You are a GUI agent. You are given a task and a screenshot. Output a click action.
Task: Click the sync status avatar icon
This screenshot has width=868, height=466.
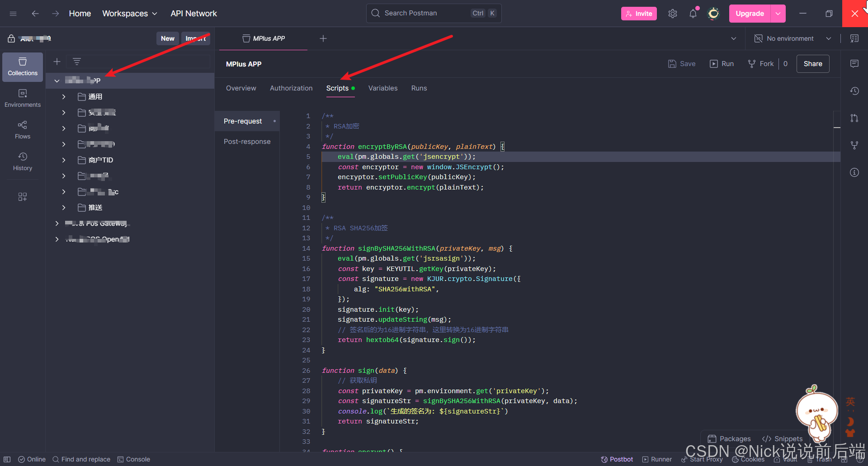[x=713, y=14]
